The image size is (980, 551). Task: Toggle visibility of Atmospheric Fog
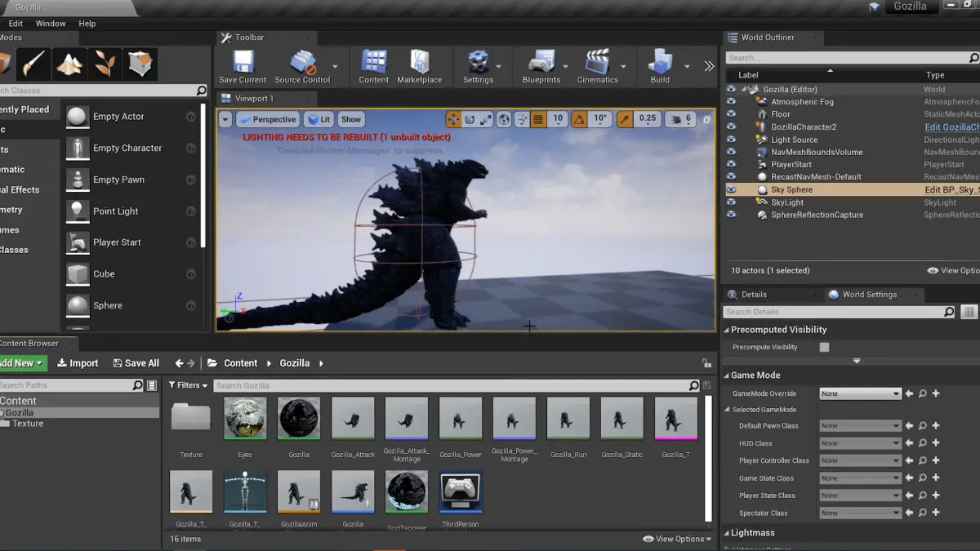(731, 102)
